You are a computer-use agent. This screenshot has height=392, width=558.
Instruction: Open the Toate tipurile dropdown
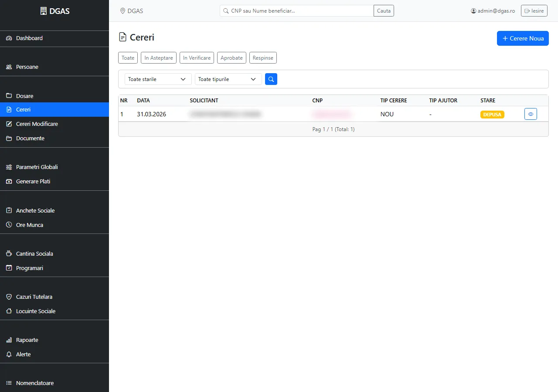pos(228,79)
